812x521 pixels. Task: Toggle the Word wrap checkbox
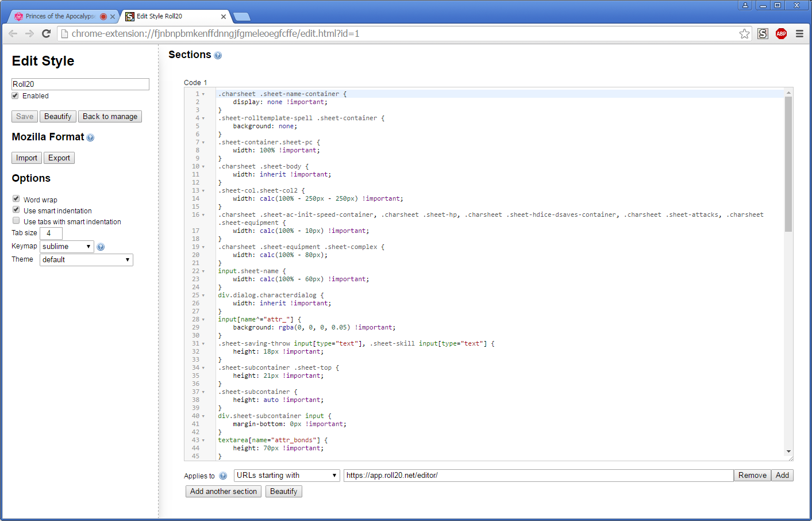pos(16,198)
